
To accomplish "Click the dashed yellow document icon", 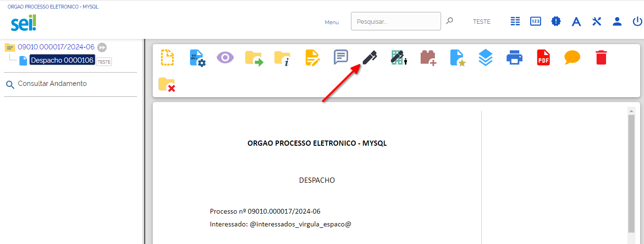I will point(167,57).
